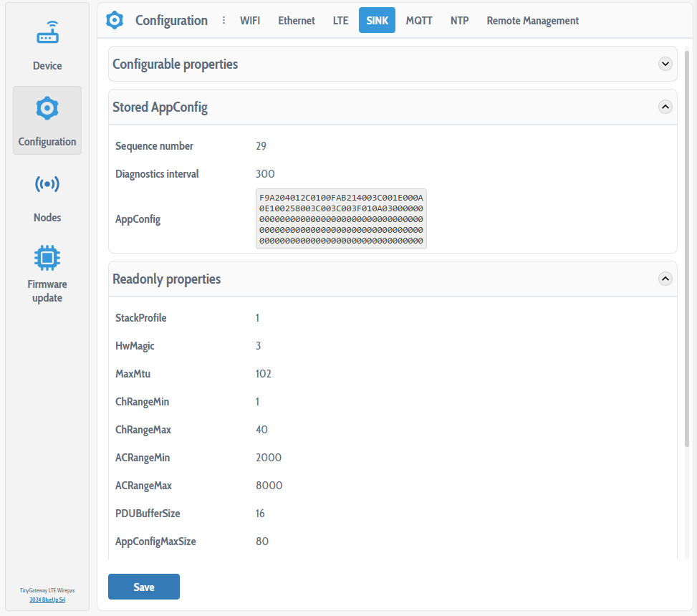
Task: Open the Firmware update chip icon
Action: (x=47, y=256)
